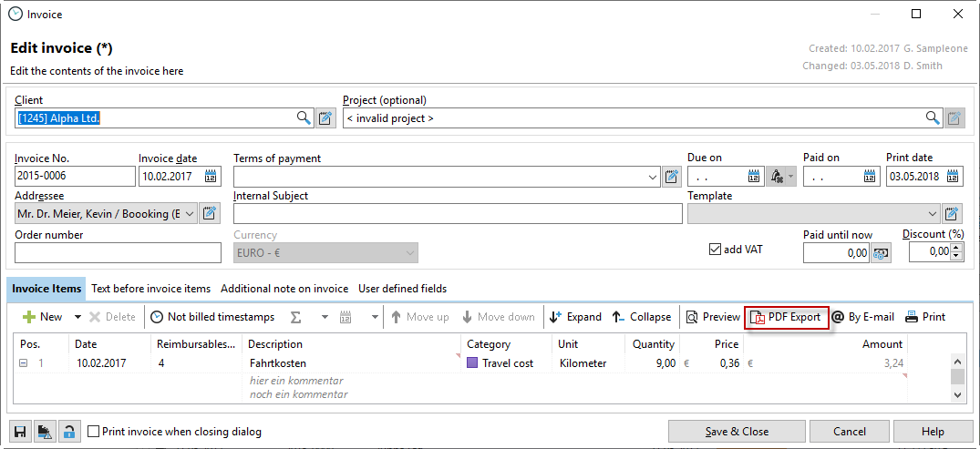Image resolution: width=980 pixels, height=449 pixels.
Task: Send invoice By E-mail
Action: point(862,317)
